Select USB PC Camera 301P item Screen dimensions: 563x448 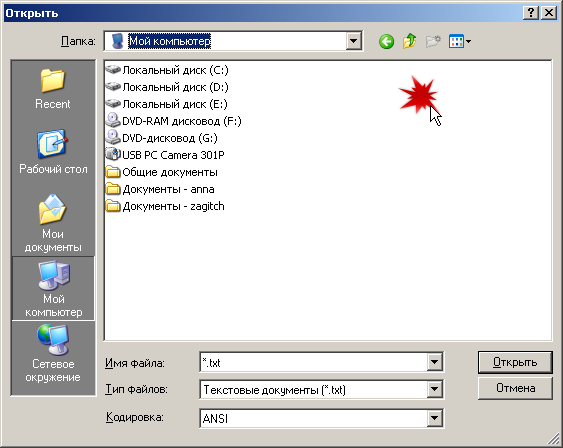[x=165, y=155]
